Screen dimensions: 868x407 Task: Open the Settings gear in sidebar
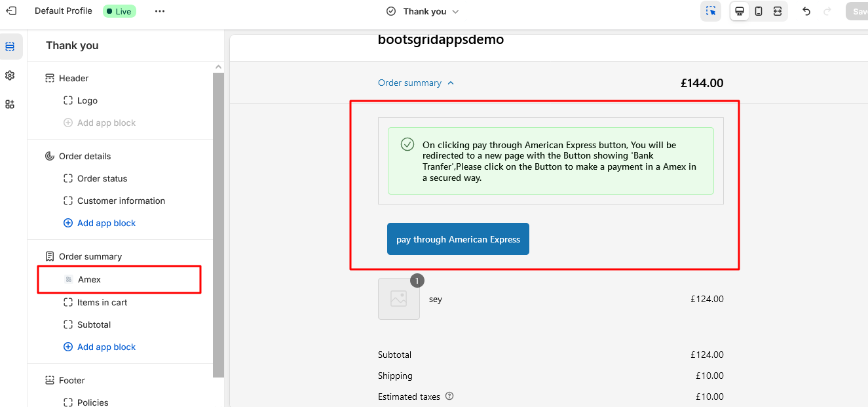10,75
